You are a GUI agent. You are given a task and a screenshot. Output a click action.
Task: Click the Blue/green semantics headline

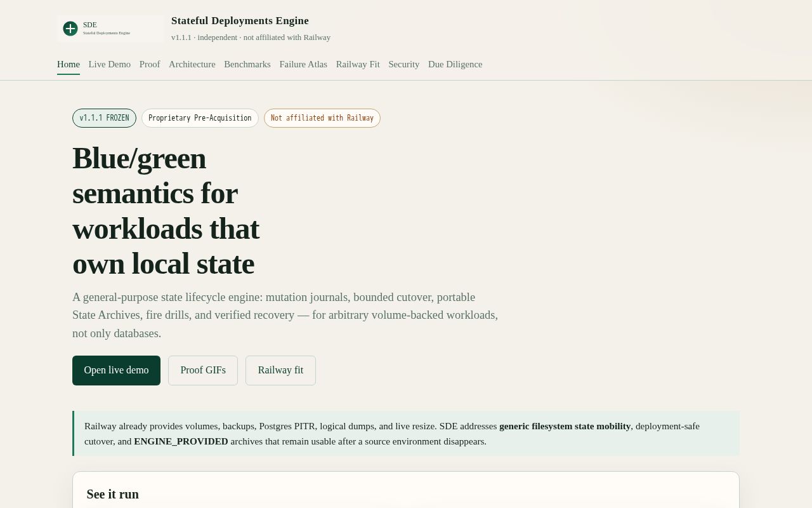click(x=166, y=211)
